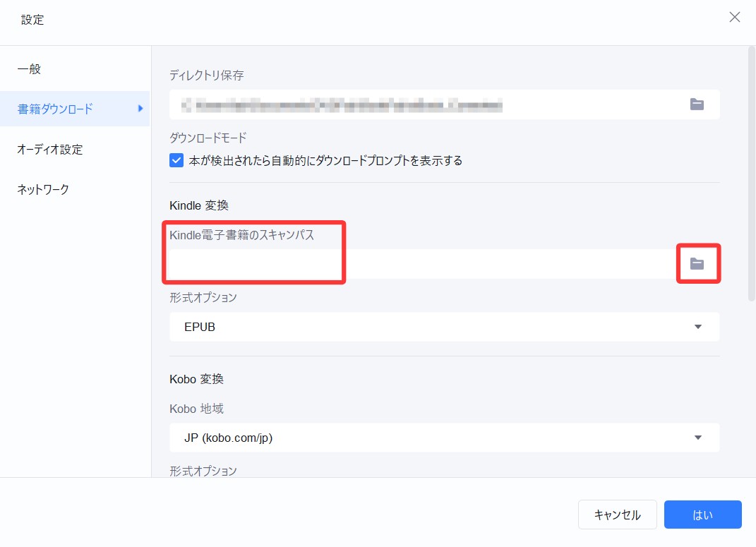Click the blue arrow beside 書籍ダウンロード
This screenshot has height=547, width=756.
point(140,109)
